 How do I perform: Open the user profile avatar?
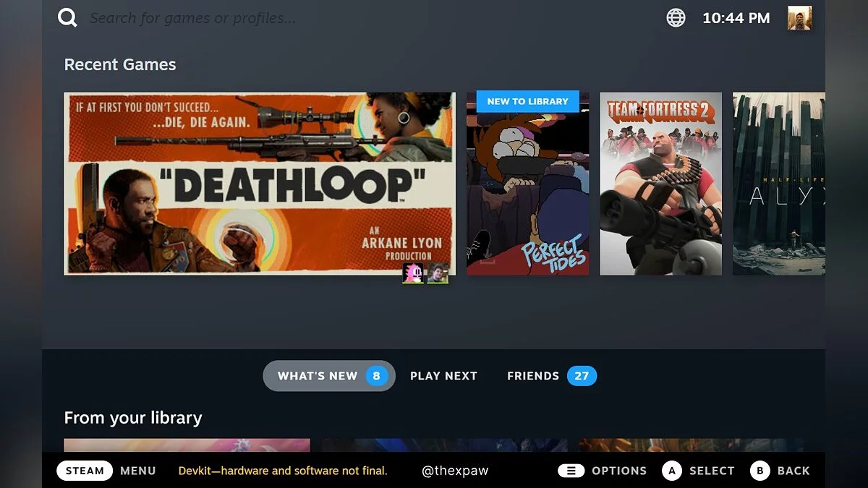pos(799,18)
